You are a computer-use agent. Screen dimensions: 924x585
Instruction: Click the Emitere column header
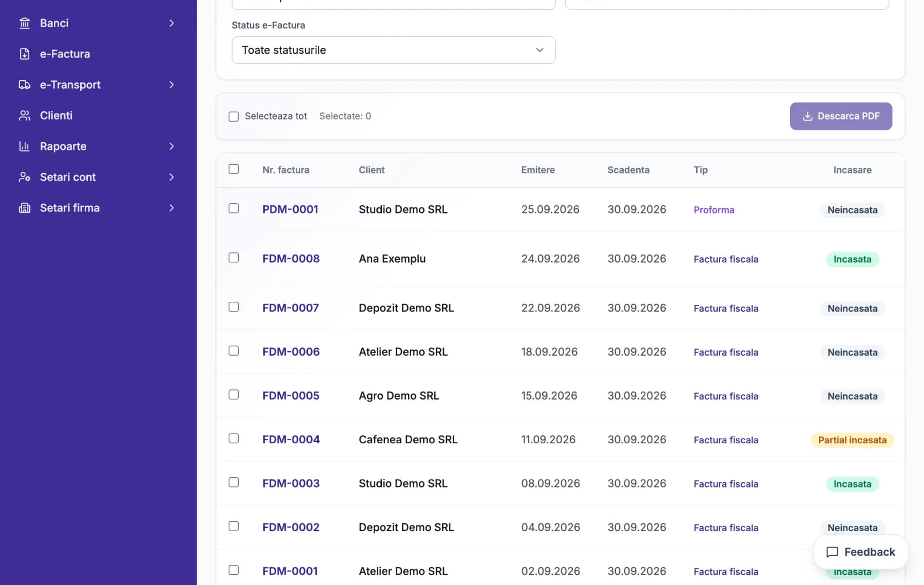[x=538, y=170]
